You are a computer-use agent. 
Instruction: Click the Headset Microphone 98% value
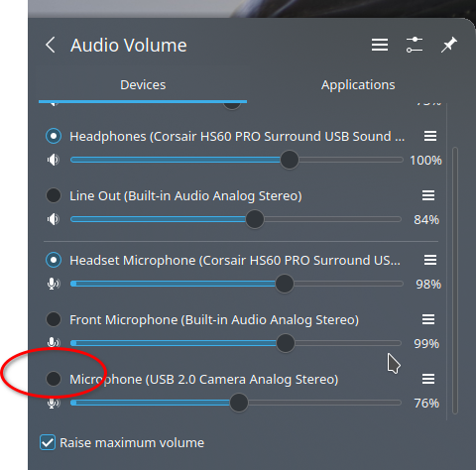(x=428, y=285)
